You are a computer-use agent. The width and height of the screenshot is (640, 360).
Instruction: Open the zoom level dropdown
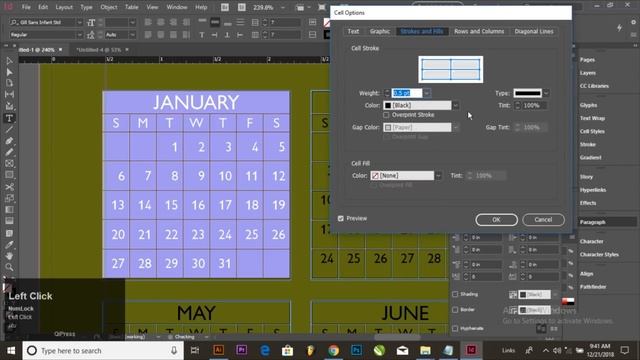point(282,7)
